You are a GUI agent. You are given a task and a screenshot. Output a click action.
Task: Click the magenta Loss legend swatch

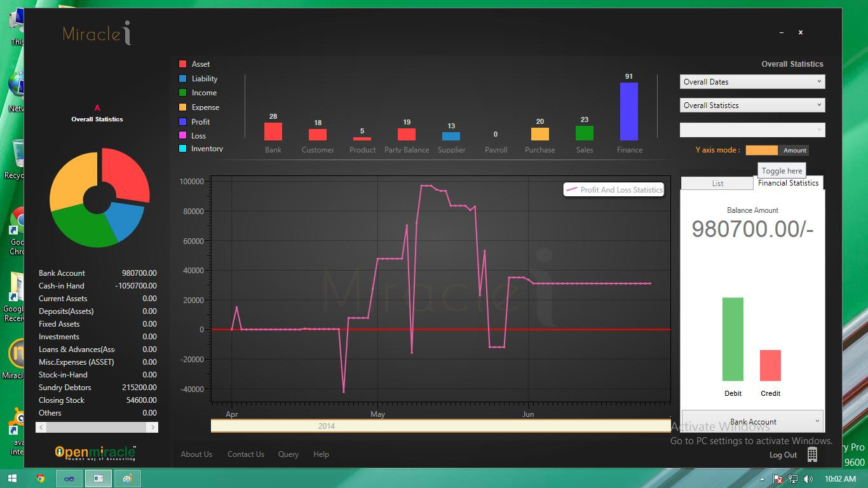point(182,135)
